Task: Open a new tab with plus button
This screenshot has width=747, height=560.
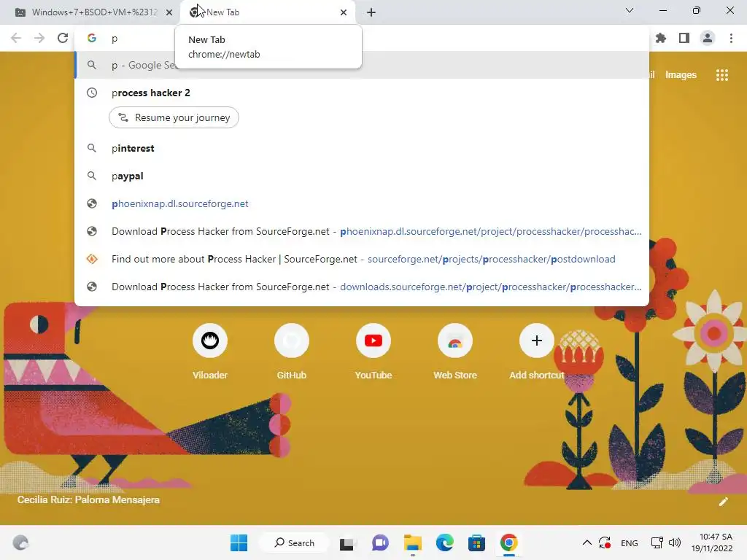Action: tap(371, 12)
